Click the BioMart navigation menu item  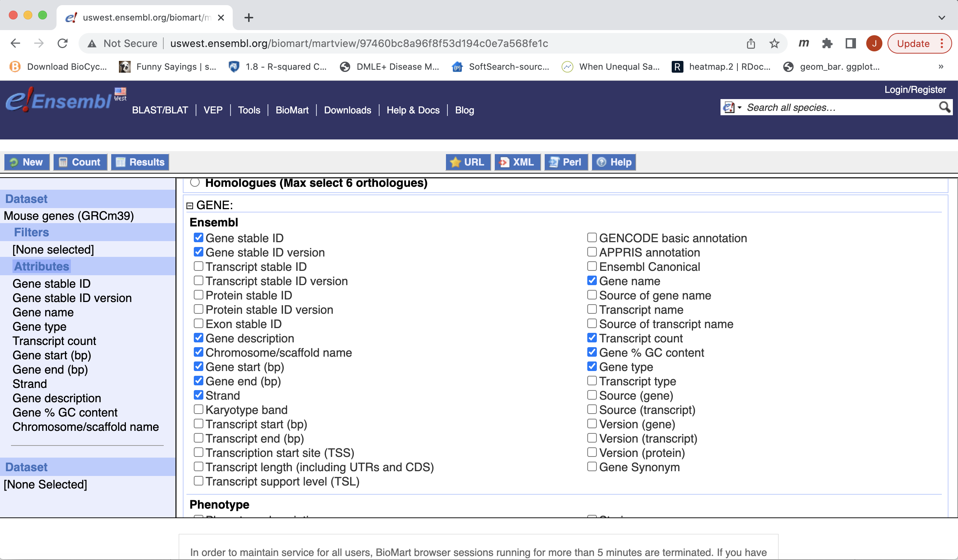coord(292,109)
